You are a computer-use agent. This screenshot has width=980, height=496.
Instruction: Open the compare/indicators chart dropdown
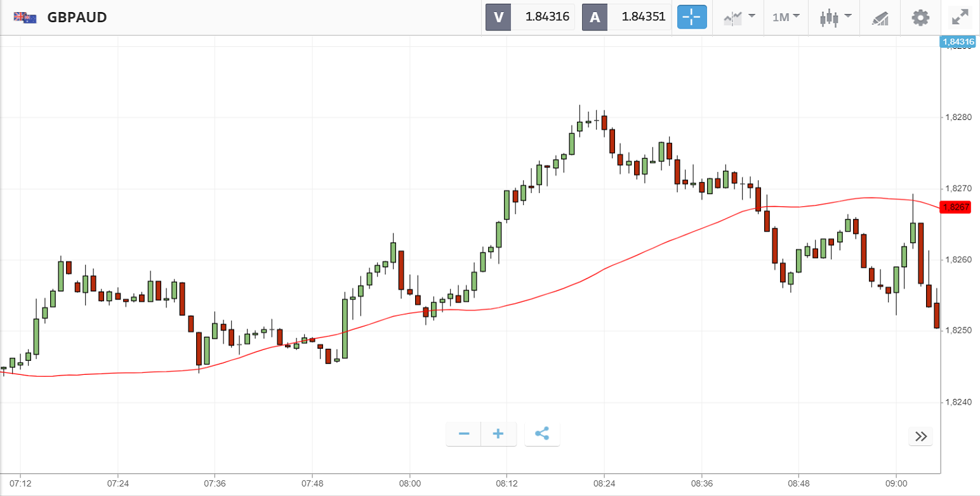pyautogui.click(x=739, y=17)
